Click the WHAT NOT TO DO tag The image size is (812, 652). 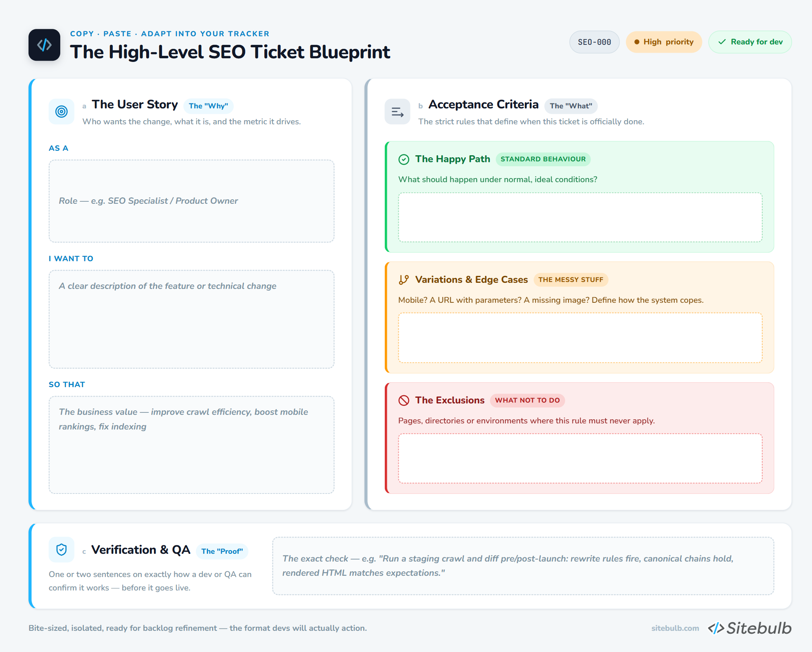click(x=527, y=401)
